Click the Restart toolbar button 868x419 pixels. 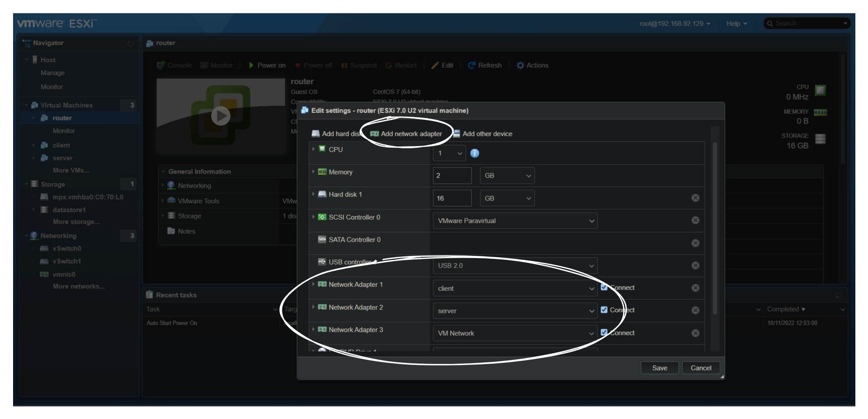click(401, 65)
